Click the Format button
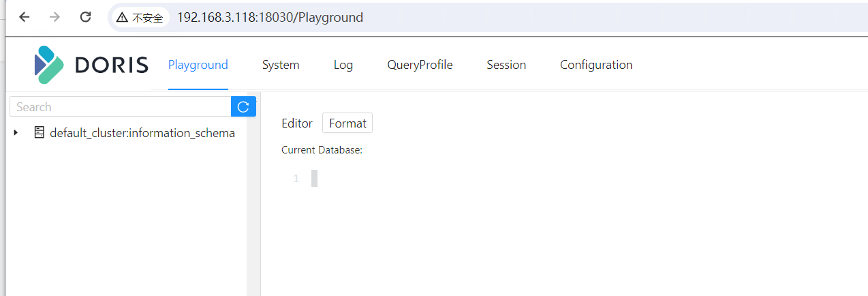Viewport: 868px width, 296px height. pos(347,123)
